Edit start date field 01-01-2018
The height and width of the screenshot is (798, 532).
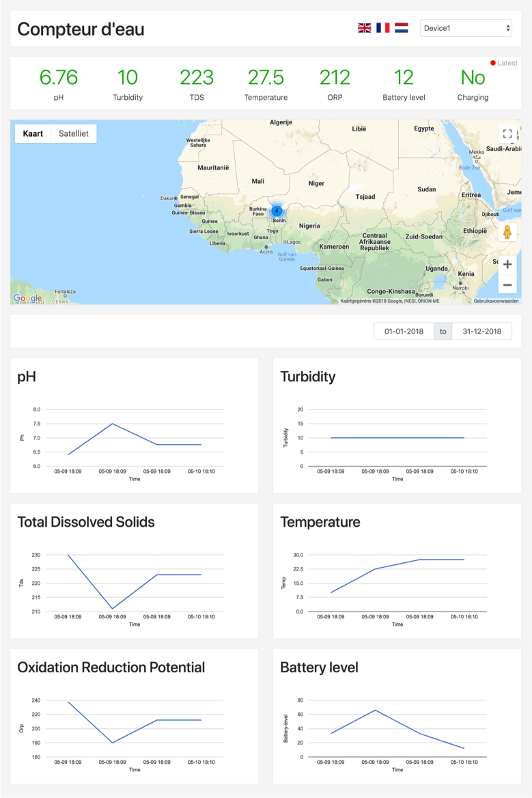click(x=404, y=331)
